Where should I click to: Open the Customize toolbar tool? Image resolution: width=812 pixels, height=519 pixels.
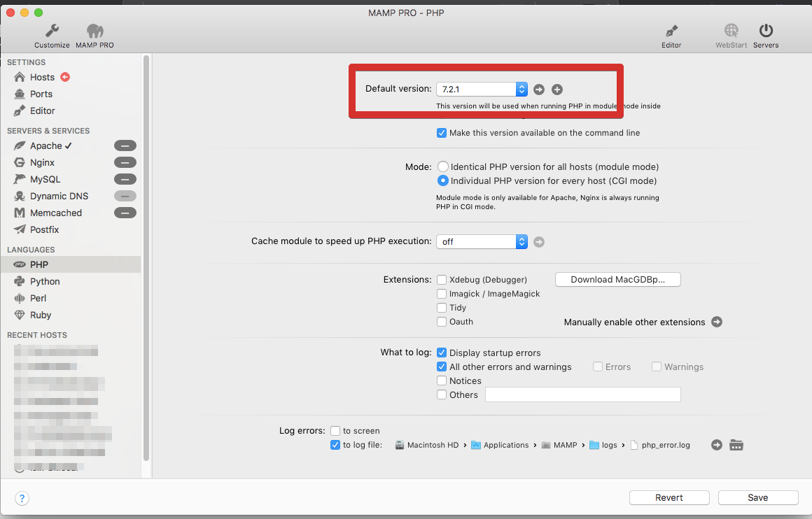(x=52, y=36)
